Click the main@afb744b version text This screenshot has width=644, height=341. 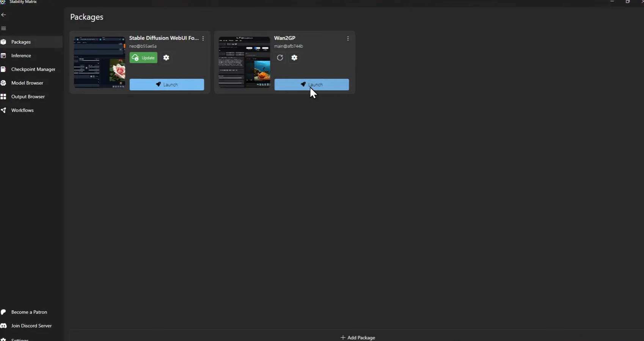[289, 46]
